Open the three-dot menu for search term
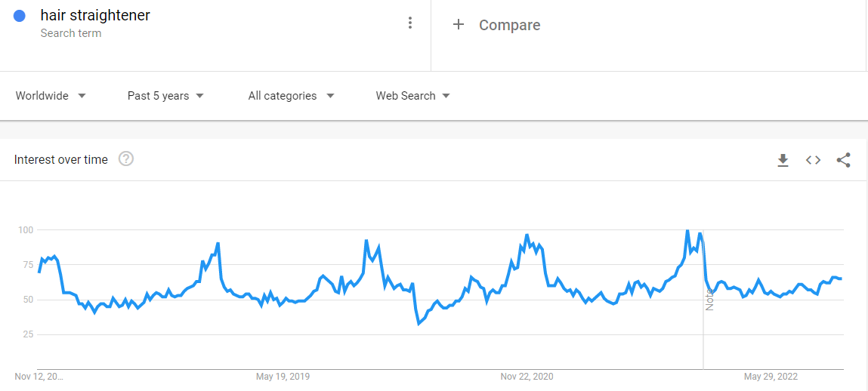 (x=410, y=23)
